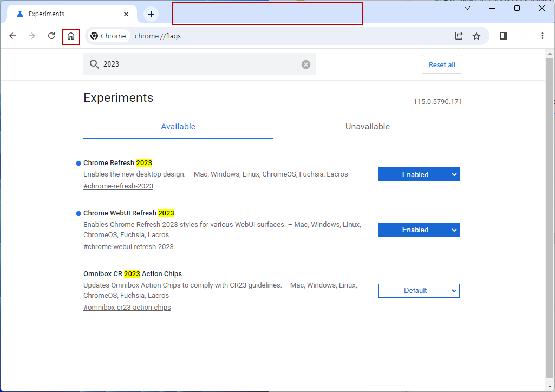Open the side panel icon
This screenshot has width=555, height=392.
[x=504, y=36]
